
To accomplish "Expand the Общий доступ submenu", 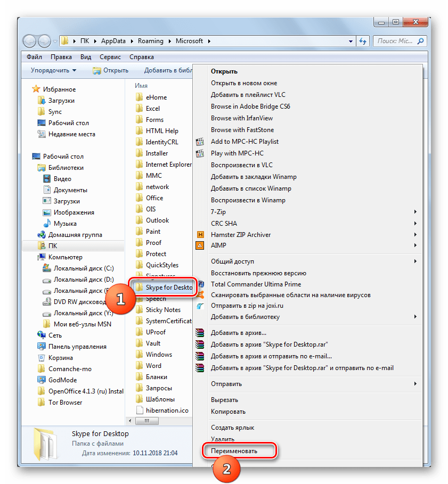I will click(415, 261).
